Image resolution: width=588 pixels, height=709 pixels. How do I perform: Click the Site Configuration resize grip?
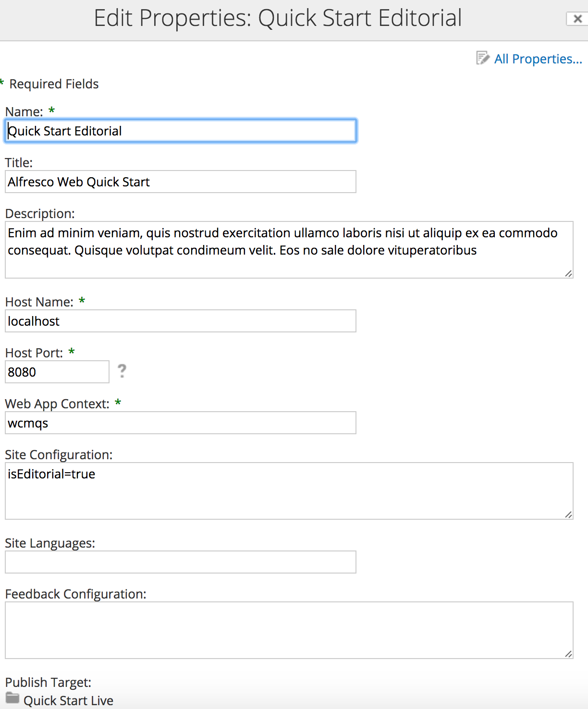point(568,514)
